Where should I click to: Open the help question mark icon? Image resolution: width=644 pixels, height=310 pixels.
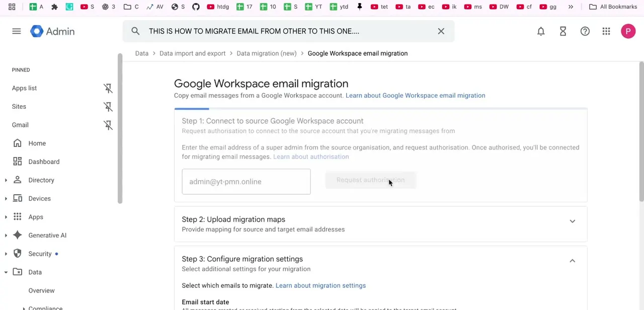tap(585, 31)
